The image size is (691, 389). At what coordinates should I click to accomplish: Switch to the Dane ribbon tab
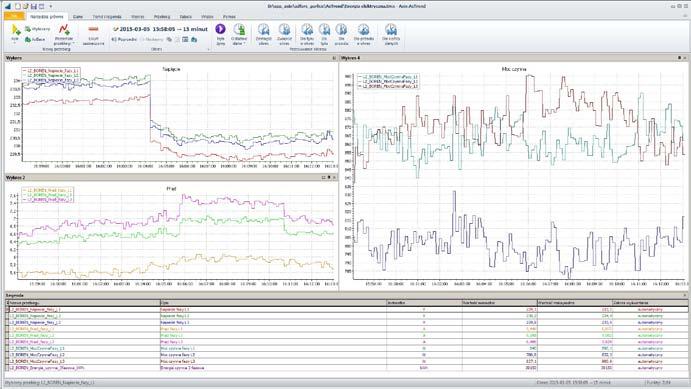pos(78,17)
